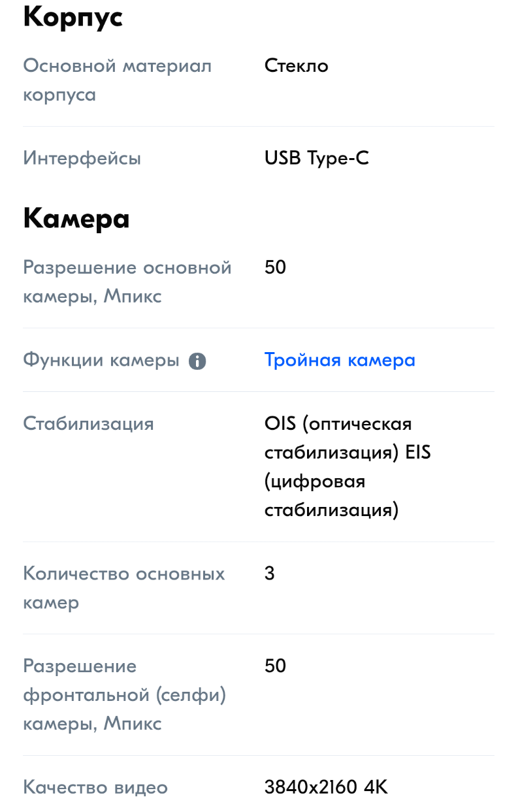Click the value 3 for camera count
This screenshot has width=518, height=812.
[268, 574]
